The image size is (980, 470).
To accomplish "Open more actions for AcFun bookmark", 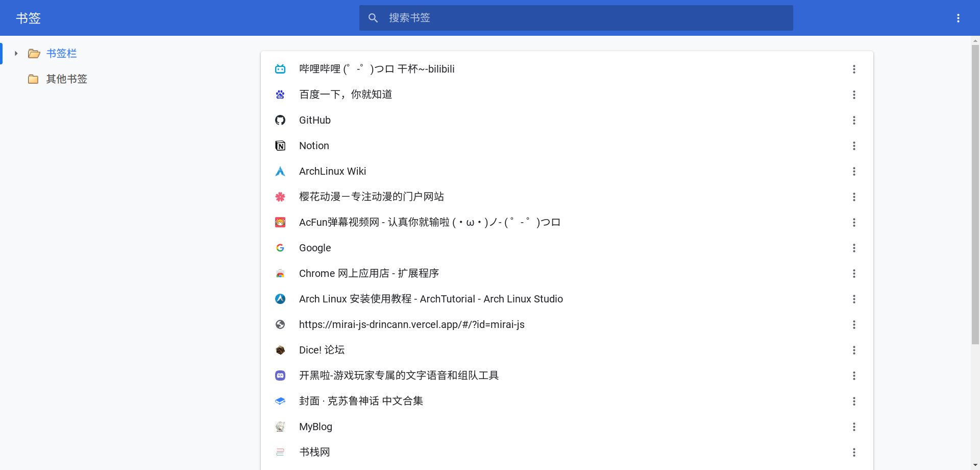I will point(854,222).
